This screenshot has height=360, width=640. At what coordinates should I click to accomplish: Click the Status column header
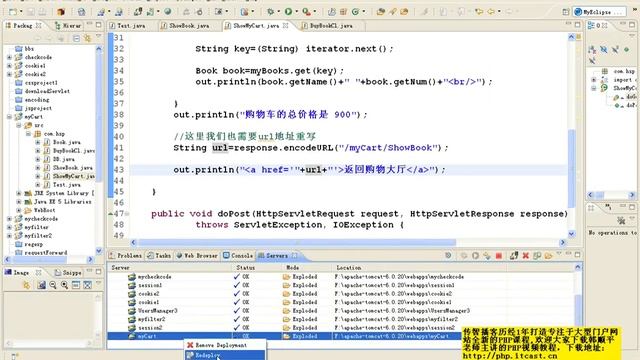[258, 268]
